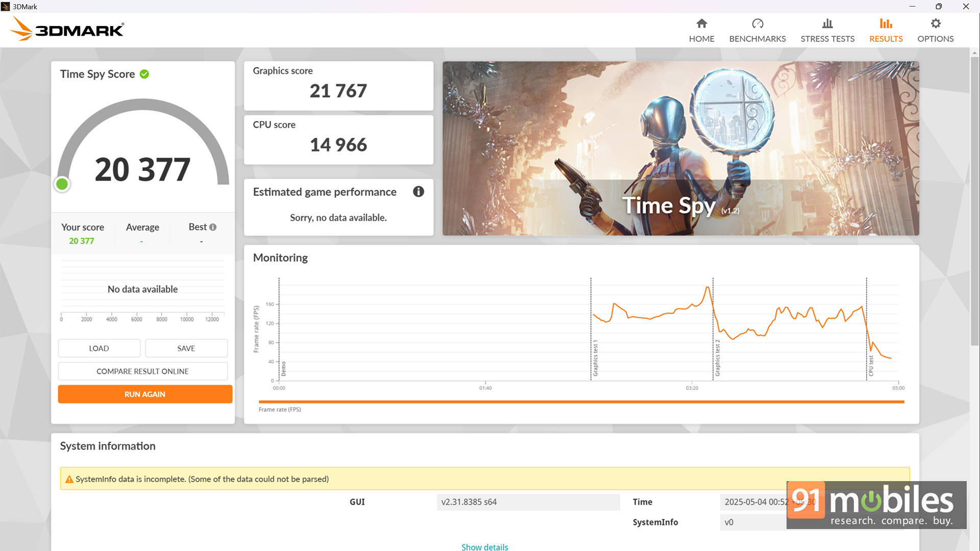Click the Time Spy banner image
The image size is (980, 551).
pos(680,148)
